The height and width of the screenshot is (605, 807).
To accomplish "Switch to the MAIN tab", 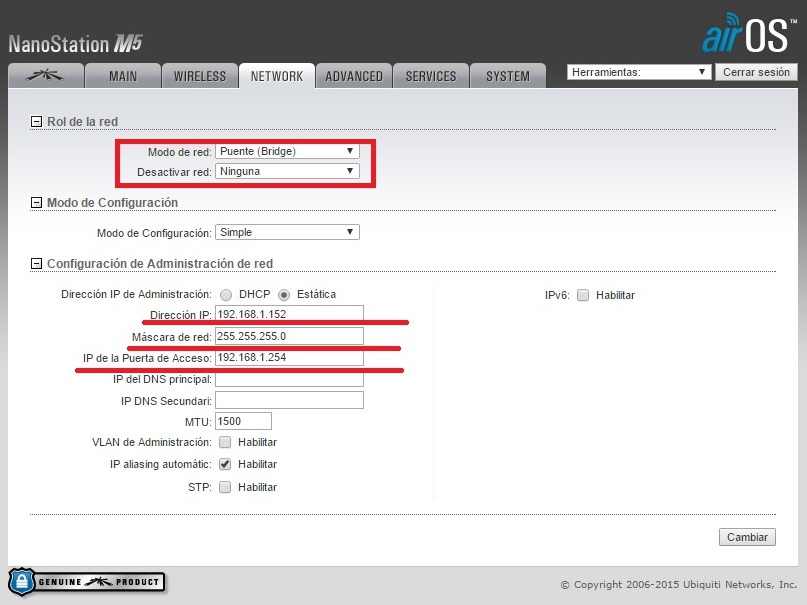I will [123, 76].
